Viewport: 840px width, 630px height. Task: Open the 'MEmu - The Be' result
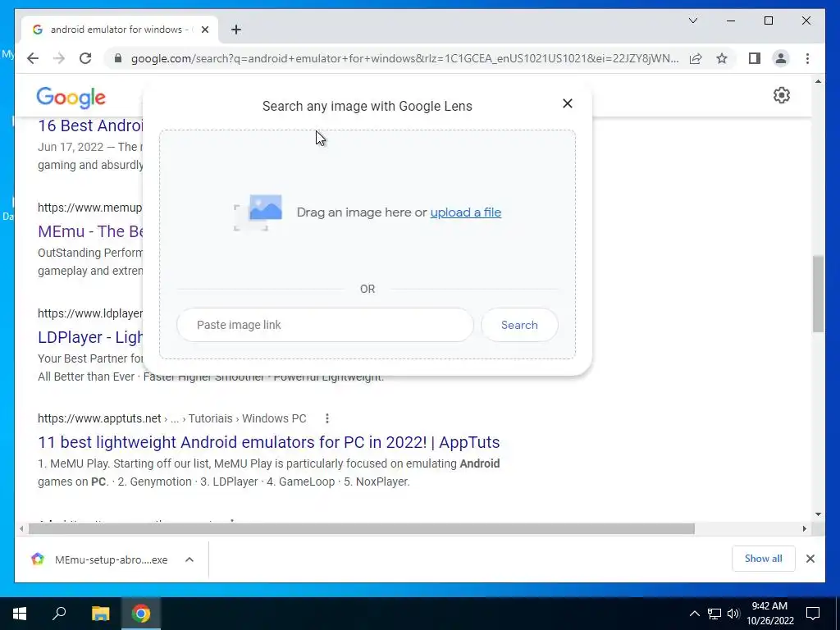[x=90, y=231]
